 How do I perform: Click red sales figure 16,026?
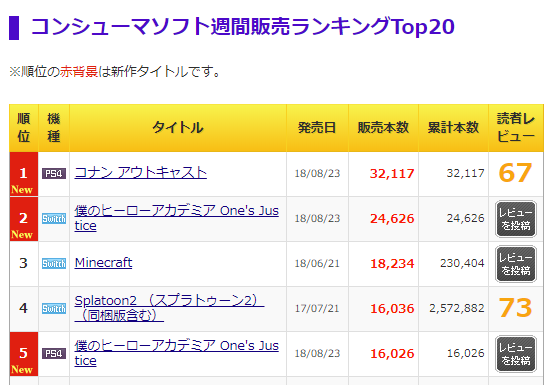[x=392, y=354]
